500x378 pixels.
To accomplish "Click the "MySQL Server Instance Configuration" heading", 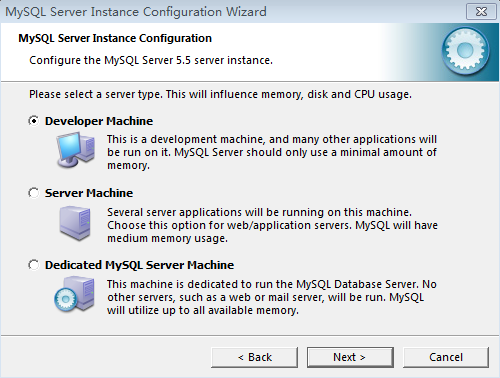I will tap(115, 38).
